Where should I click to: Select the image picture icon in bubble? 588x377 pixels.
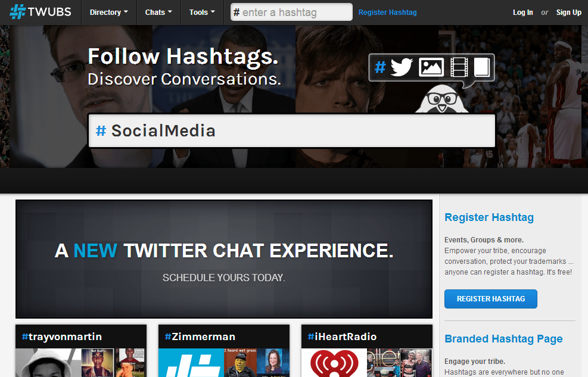pos(431,67)
